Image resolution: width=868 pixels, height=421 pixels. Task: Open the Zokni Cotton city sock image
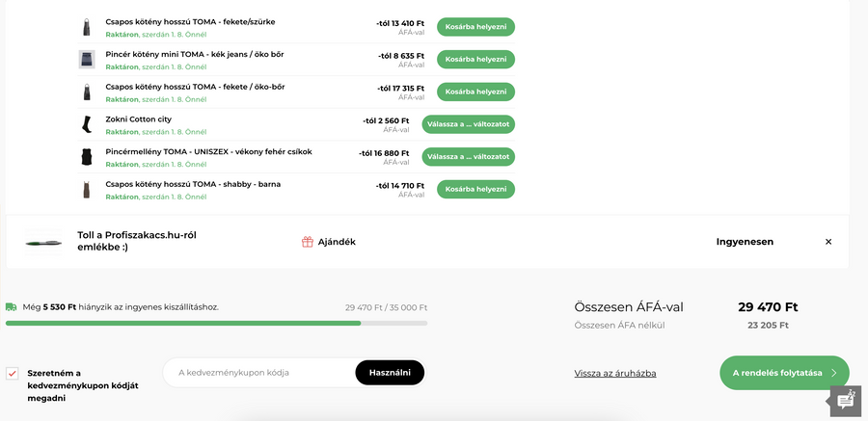pos(87,124)
